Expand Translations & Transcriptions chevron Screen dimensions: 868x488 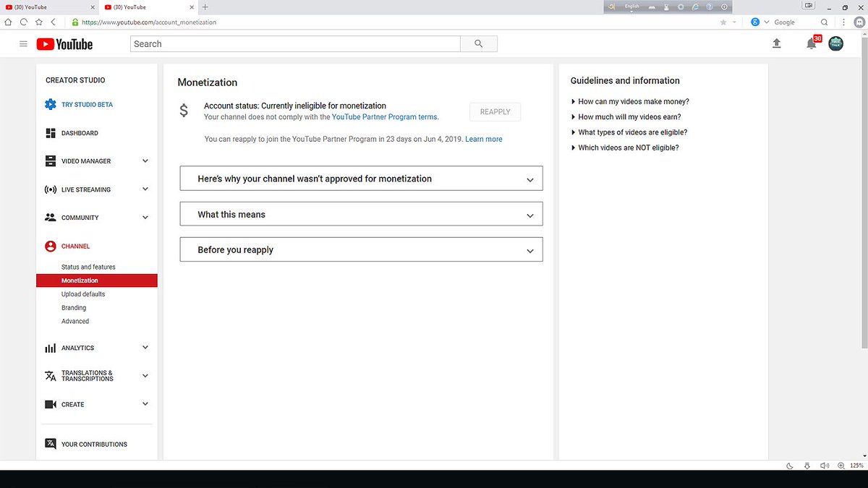(145, 376)
